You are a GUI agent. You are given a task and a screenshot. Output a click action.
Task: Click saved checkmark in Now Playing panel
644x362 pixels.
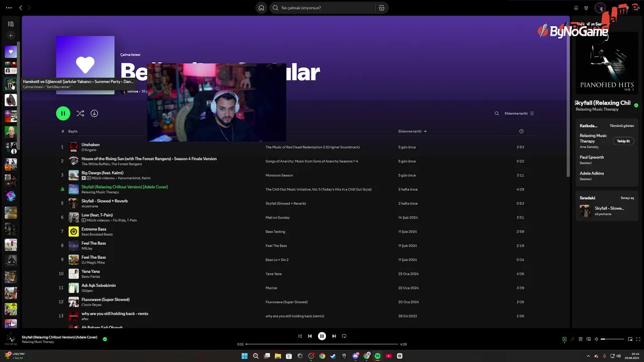[636, 105]
